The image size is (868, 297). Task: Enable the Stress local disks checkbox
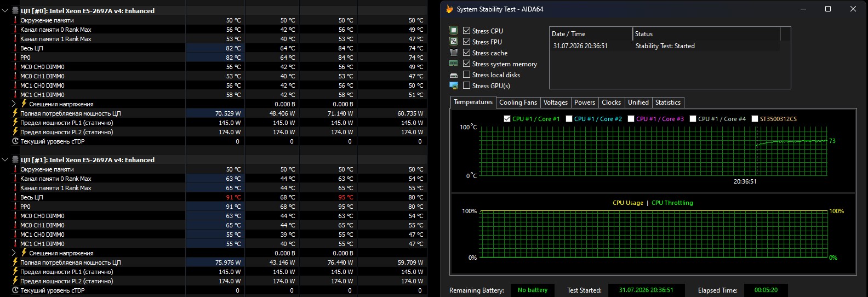pos(466,75)
